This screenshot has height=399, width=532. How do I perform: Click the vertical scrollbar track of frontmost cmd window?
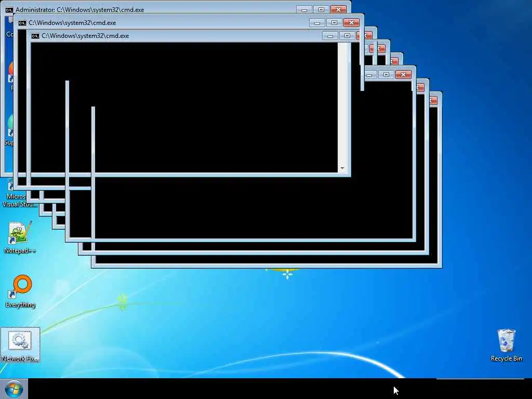pyautogui.click(x=342, y=103)
